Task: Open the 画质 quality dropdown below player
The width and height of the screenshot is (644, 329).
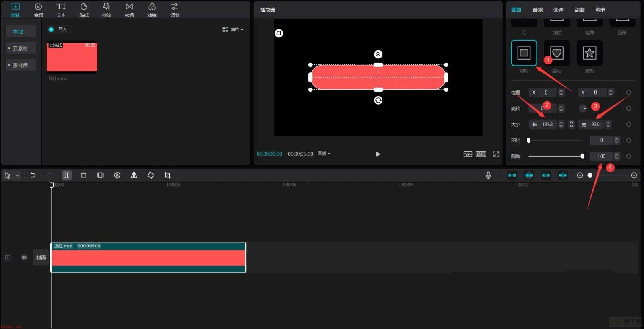Action: click(x=324, y=154)
